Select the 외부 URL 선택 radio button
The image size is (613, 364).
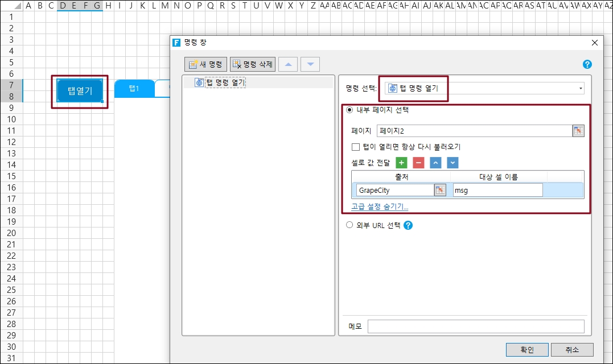(x=350, y=225)
